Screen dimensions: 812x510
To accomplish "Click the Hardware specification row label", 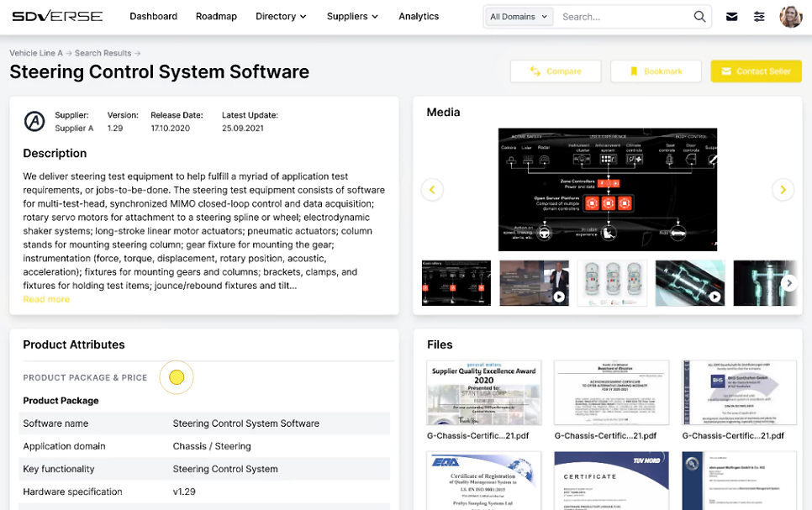I will tap(72, 492).
